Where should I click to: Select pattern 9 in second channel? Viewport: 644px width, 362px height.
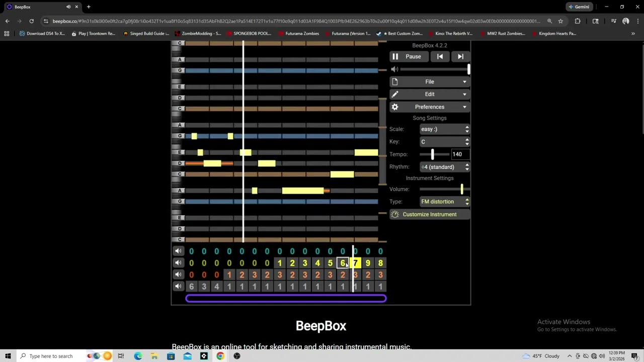coord(368,263)
